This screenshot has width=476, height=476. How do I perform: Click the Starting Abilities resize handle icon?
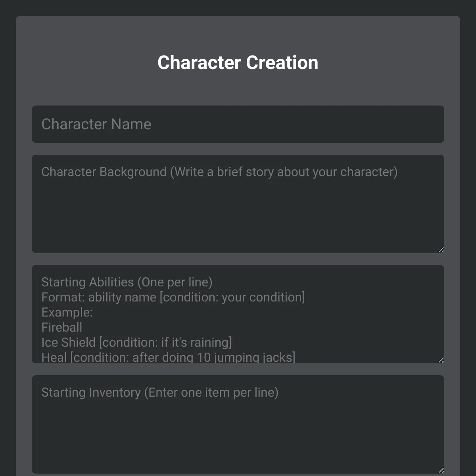click(441, 360)
